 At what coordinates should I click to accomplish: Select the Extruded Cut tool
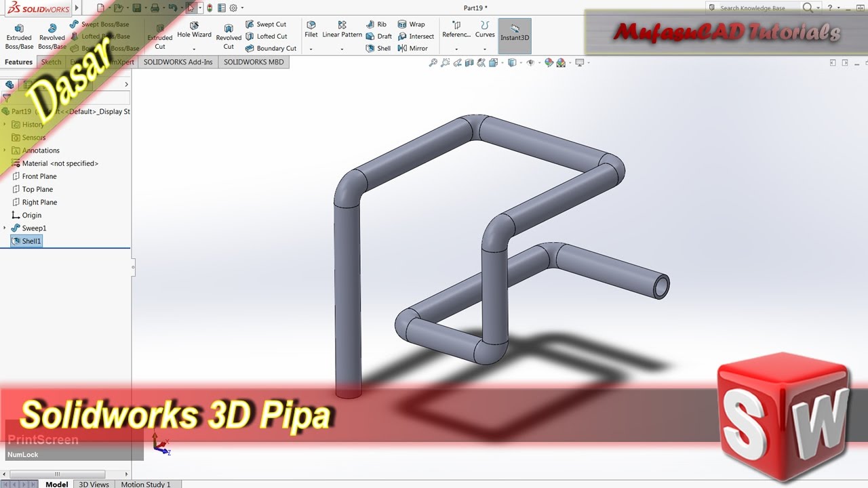tap(160, 37)
